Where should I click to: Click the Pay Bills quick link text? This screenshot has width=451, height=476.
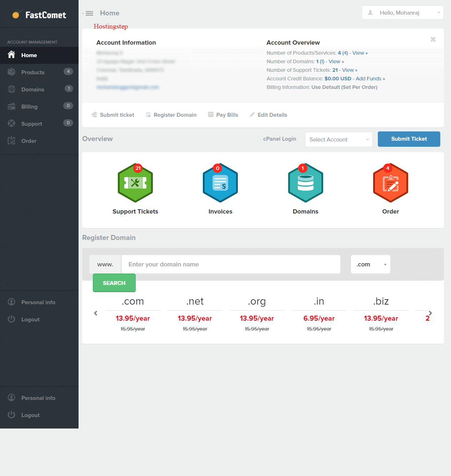(x=227, y=115)
